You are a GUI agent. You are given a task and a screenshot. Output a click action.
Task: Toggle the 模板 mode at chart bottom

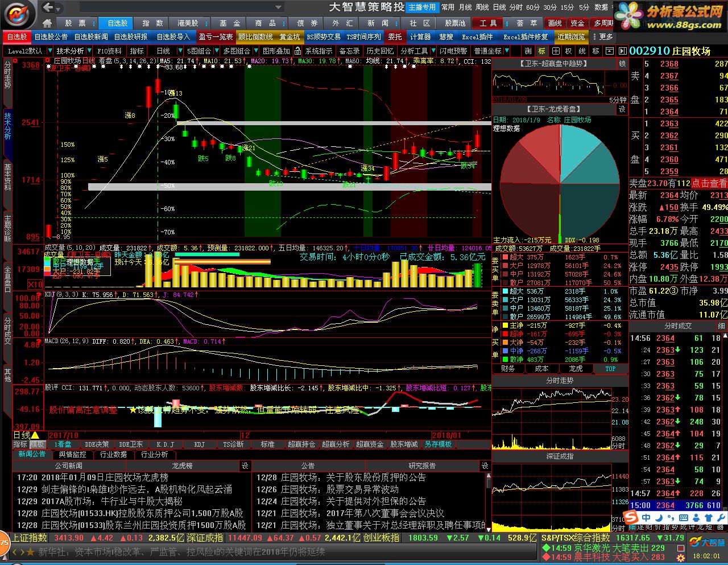click(x=38, y=444)
